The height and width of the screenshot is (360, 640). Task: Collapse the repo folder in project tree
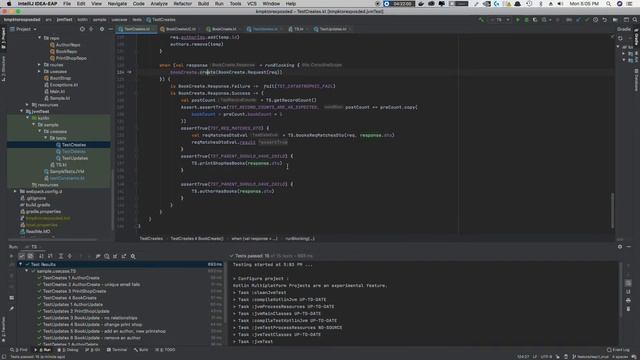[x=40, y=38]
